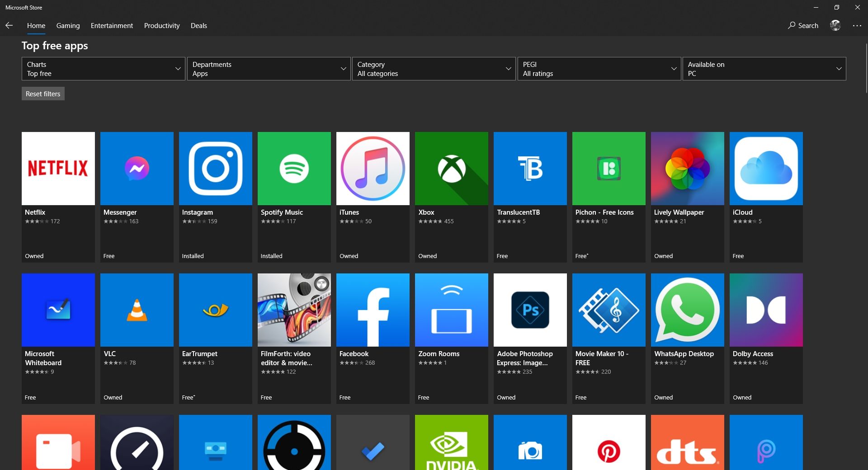Open the Netflix app tile
Screen dimensions: 868x470
(58, 194)
